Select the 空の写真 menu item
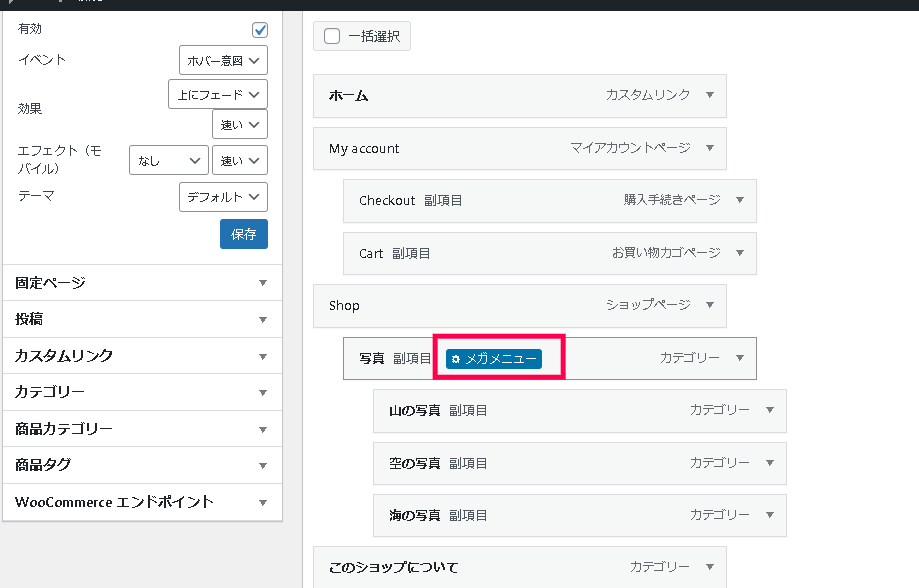919x588 pixels. [580, 463]
